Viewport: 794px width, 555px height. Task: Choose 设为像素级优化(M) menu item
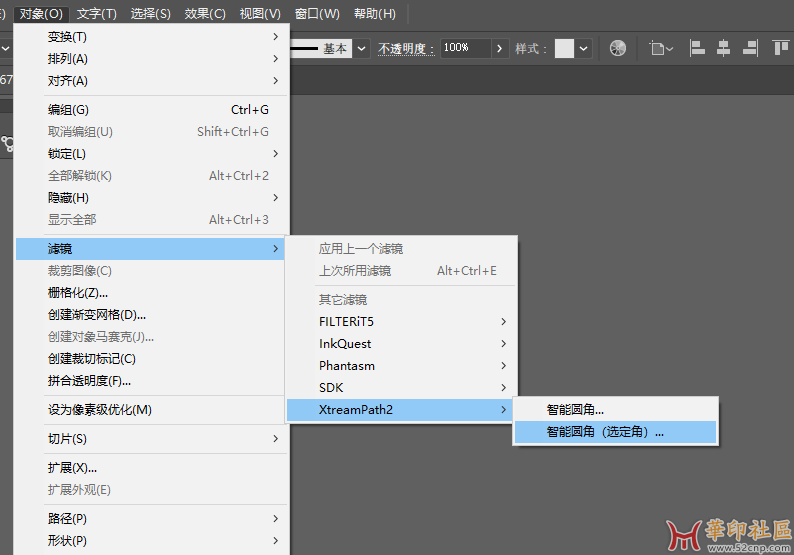pos(150,410)
